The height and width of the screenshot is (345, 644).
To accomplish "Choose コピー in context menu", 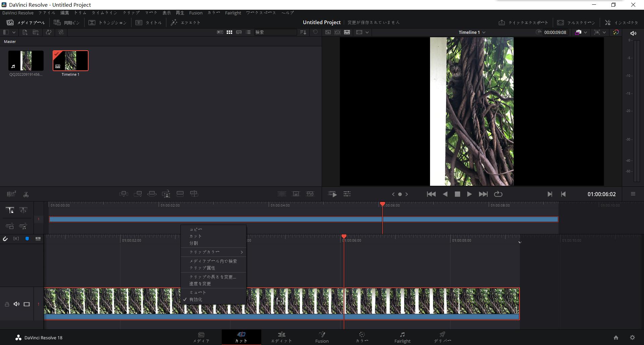I will point(213,229).
